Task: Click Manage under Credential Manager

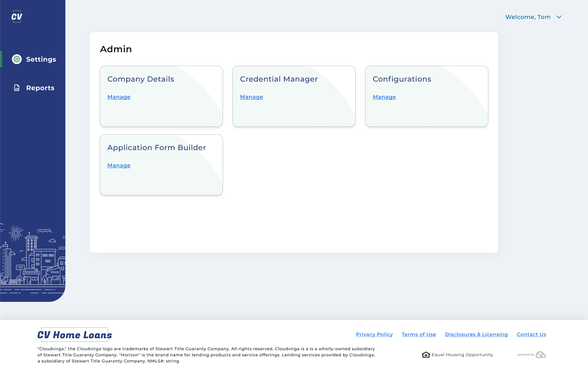Action: [252, 97]
